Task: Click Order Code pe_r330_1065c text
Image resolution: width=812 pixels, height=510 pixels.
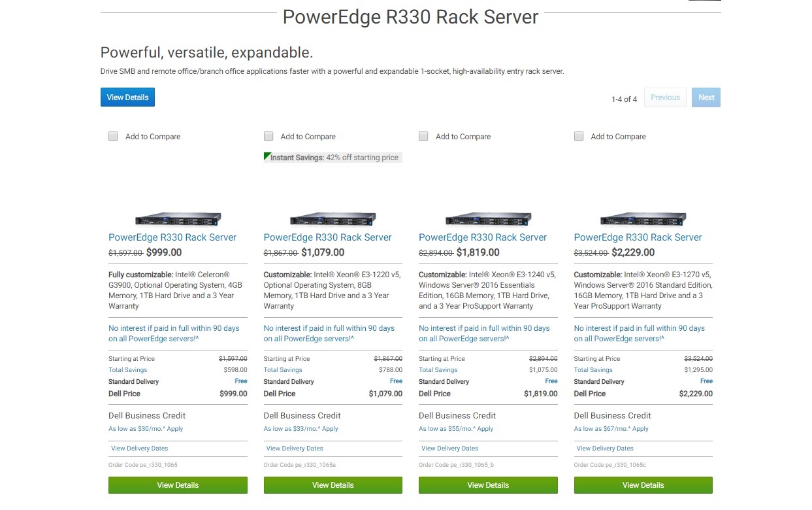Action: pos(610,465)
